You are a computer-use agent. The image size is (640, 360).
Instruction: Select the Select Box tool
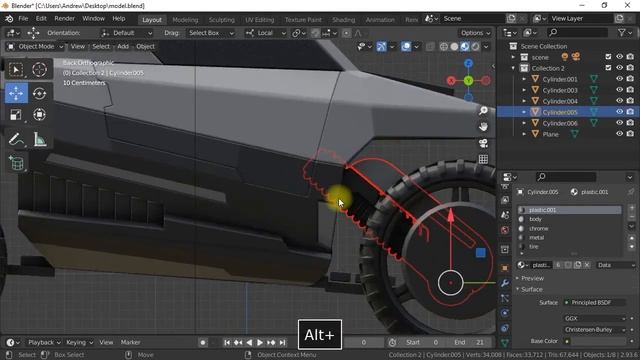point(16,69)
